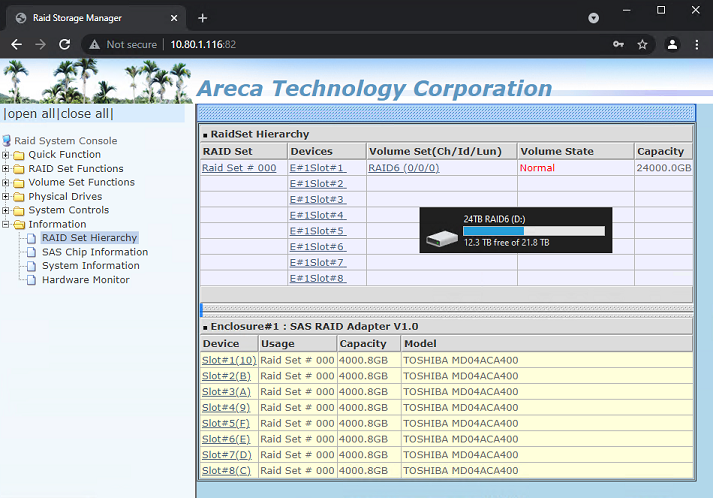The width and height of the screenshot is (713, 498).
Task: Click the drive icon in 24TB RAID6 popup
Action: tap(442, 238)
